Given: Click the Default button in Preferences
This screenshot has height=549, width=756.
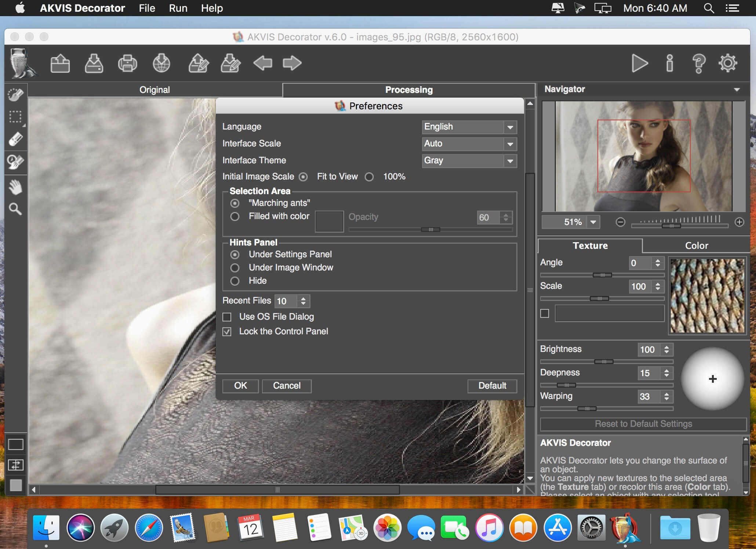Looking at the screenshot, I should click(x=492, y=386).
